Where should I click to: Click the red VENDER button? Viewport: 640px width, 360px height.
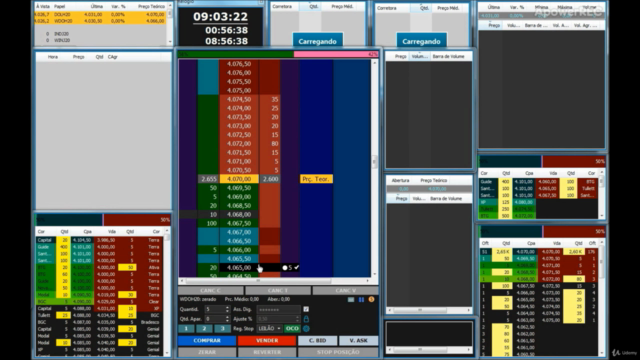267,340
